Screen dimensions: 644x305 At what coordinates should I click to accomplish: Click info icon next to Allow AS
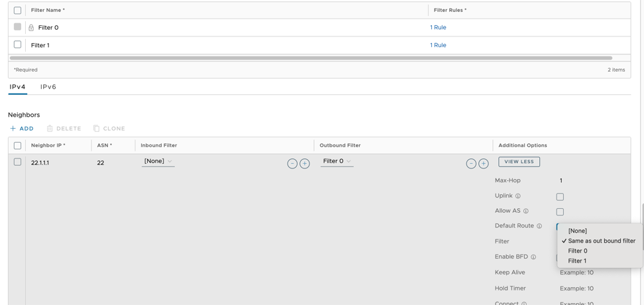click(526, 212)
